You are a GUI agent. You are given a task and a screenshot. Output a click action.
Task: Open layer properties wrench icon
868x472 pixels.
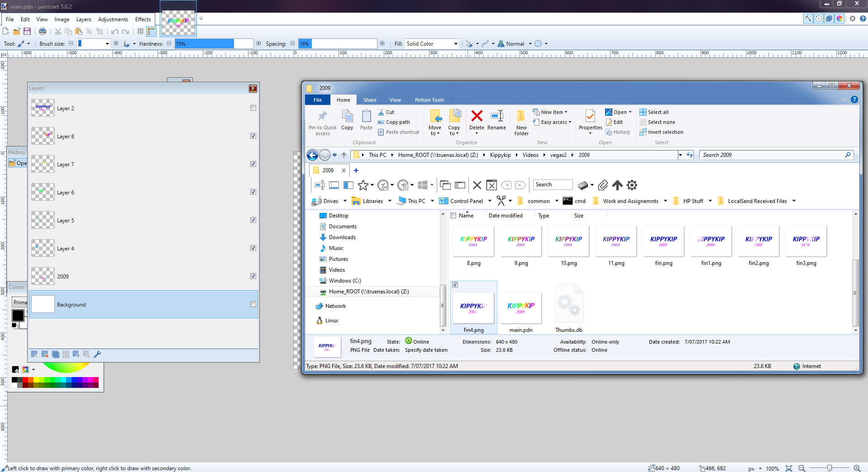coord(97,354)
